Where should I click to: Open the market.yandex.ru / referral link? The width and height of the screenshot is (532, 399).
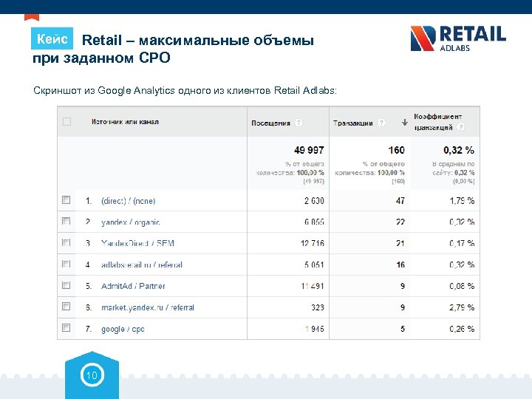pos(148,307)
